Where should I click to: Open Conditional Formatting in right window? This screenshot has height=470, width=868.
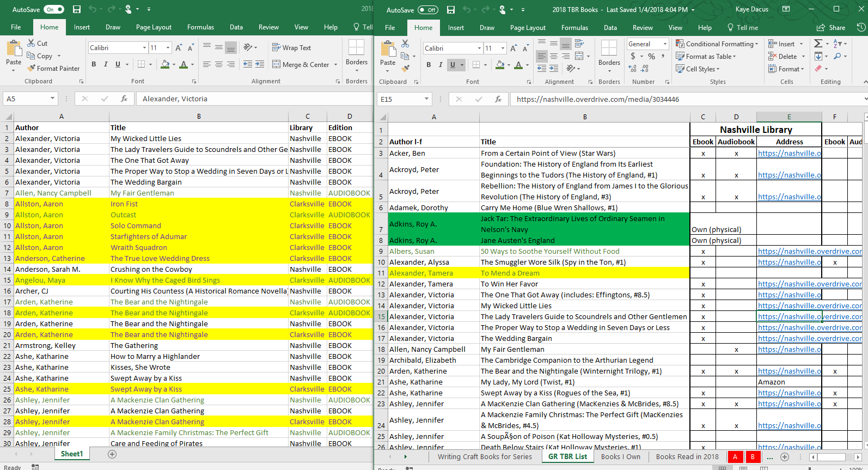[717, 44]
